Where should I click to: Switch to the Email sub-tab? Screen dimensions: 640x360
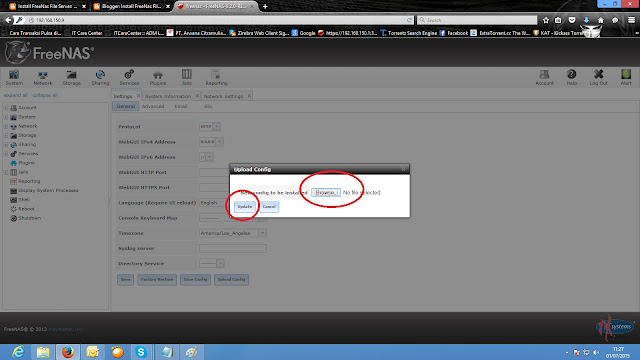[x=181, y=106]
